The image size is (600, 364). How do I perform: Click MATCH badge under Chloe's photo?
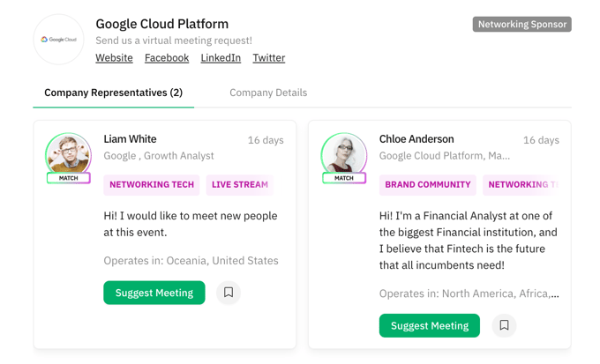(x=344, y=178)
